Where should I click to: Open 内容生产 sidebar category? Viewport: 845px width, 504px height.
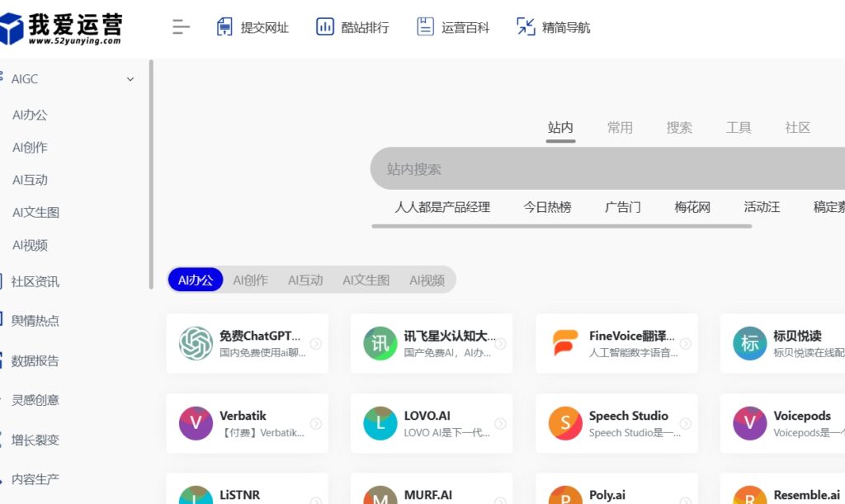tap(35, 479)
